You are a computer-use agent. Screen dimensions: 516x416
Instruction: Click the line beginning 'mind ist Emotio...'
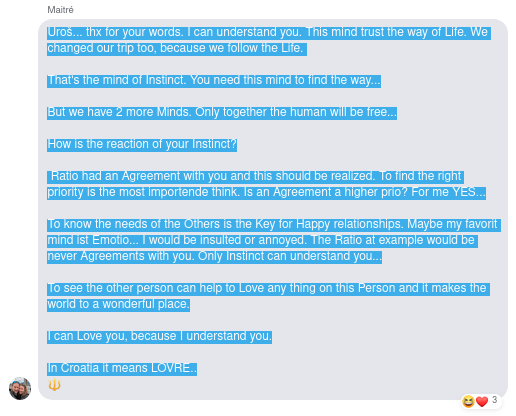262,240
